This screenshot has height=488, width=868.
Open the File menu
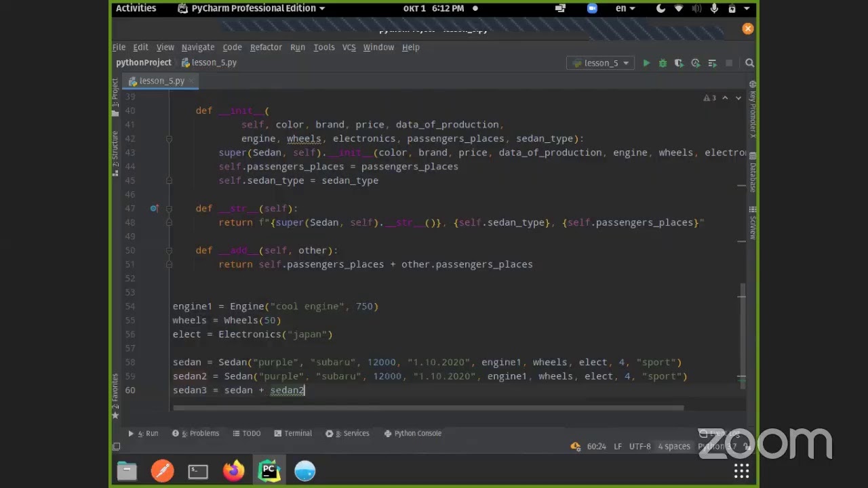(119, 47)
